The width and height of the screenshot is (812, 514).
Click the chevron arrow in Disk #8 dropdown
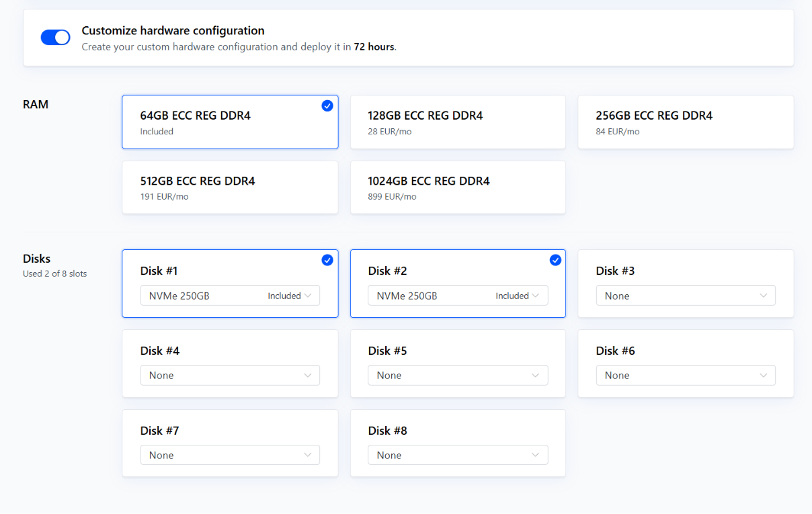536,456
